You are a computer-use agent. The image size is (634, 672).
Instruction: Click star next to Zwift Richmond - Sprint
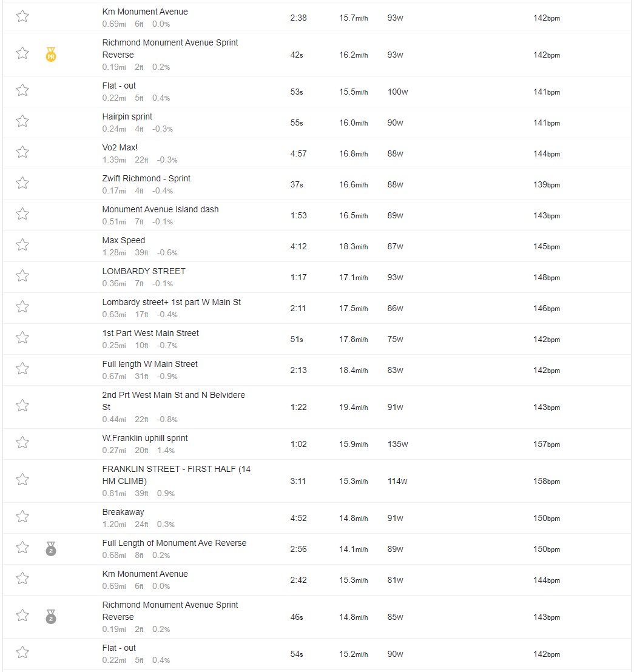pos(22,183)
